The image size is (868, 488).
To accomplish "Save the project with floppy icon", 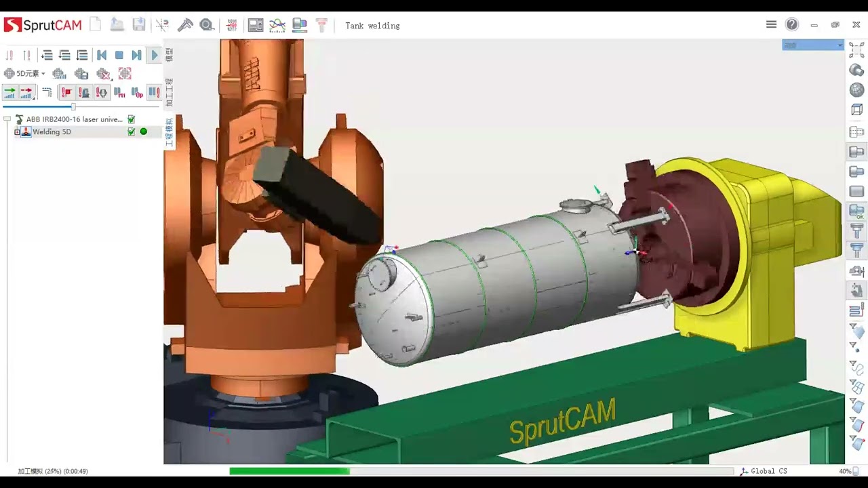I will click(x=139, y=25).
